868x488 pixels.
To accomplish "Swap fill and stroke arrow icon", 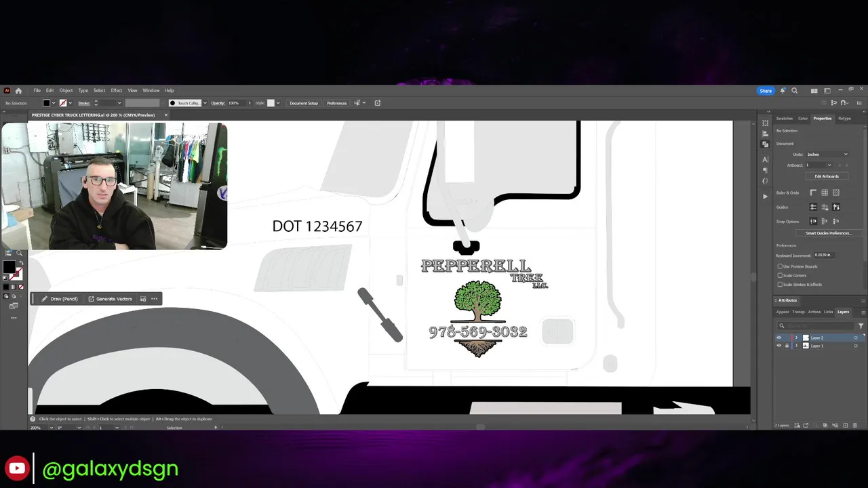I will click(22, 263).
